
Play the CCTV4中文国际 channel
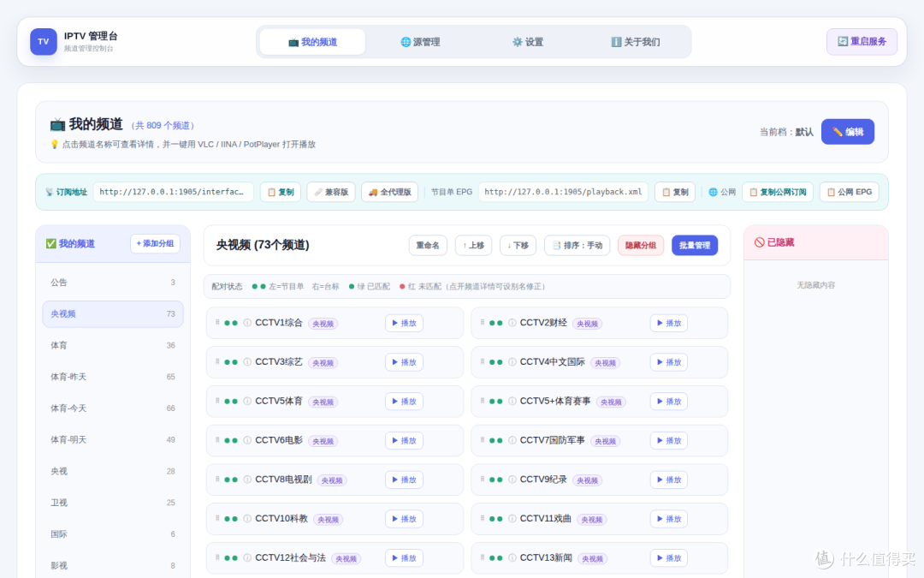tap(669, 362)
